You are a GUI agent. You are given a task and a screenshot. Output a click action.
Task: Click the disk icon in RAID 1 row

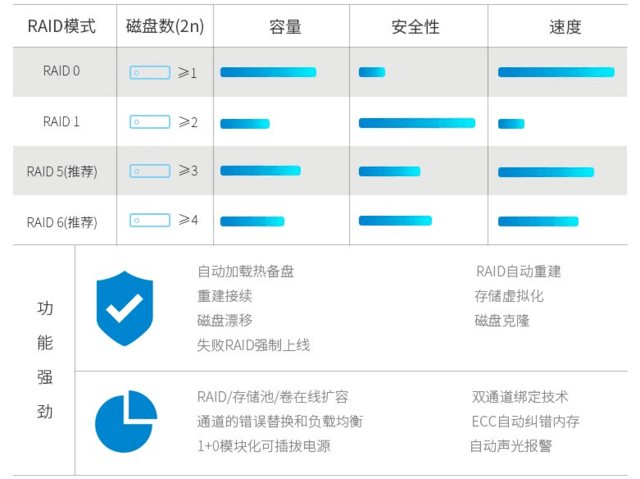pos(150,122)
